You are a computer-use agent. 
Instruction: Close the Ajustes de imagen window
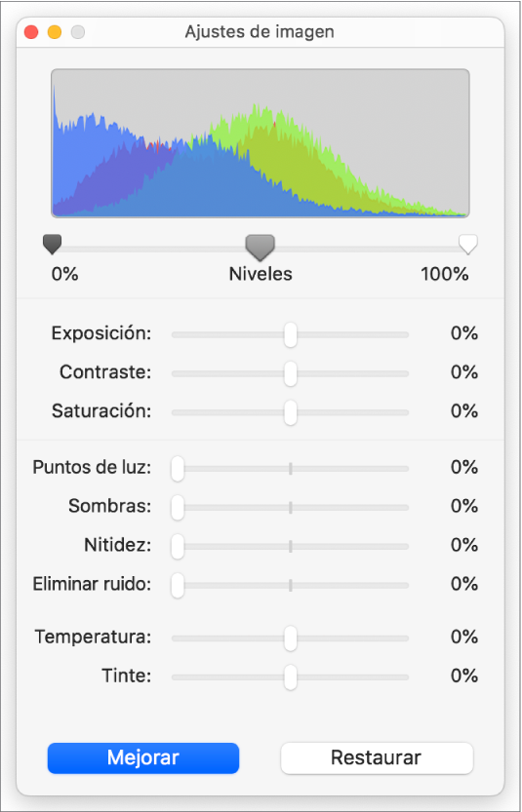point(31,32)
